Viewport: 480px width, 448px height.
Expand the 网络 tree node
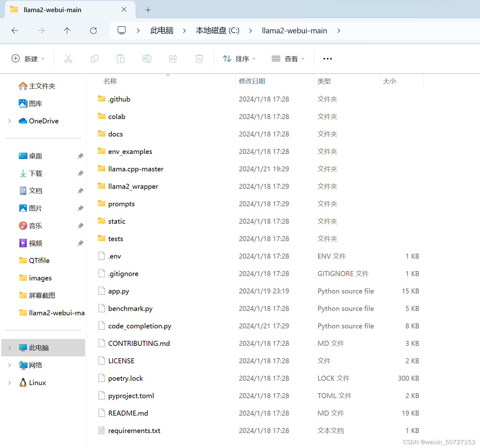10,365
